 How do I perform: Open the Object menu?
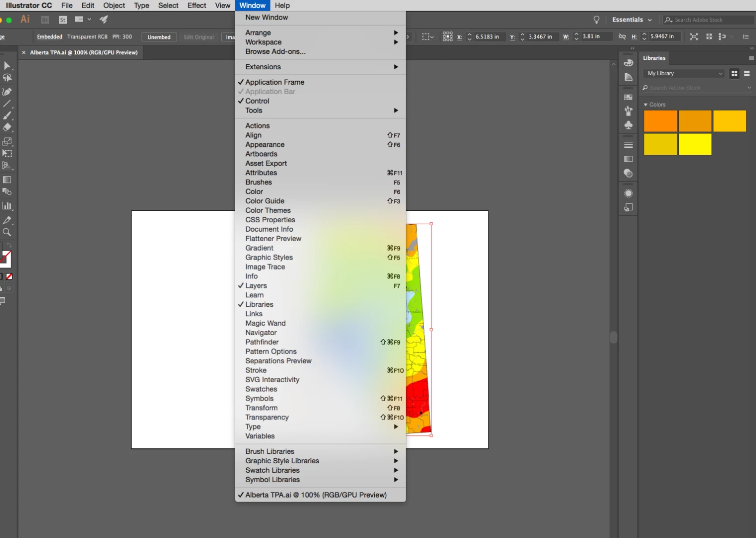point(114,5)
